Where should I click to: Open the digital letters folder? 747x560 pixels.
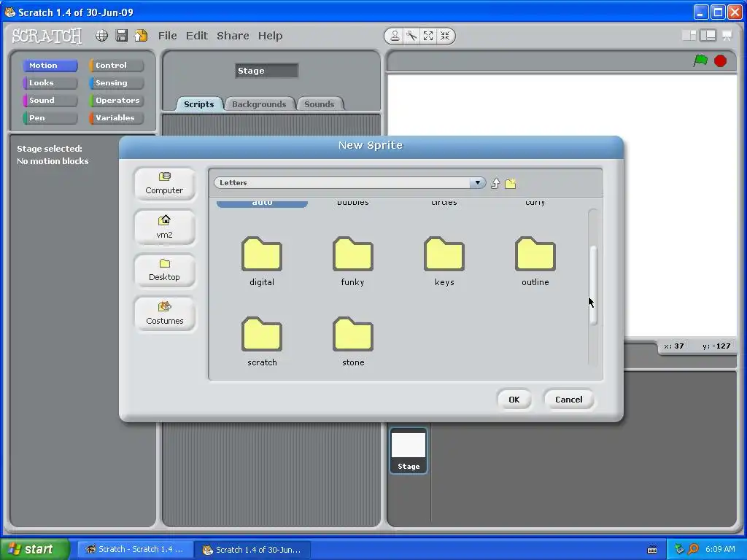coord(262,262)
